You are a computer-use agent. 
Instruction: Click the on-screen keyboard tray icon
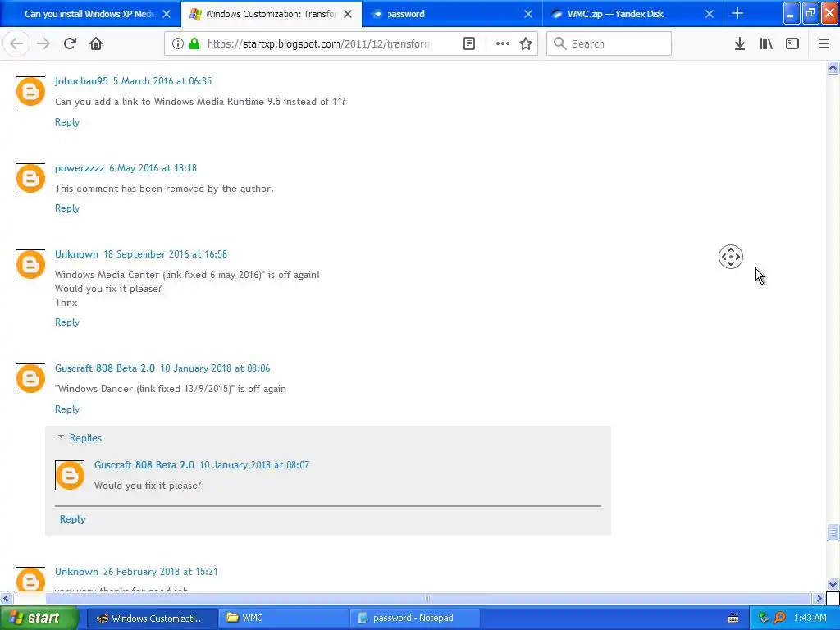733,619
